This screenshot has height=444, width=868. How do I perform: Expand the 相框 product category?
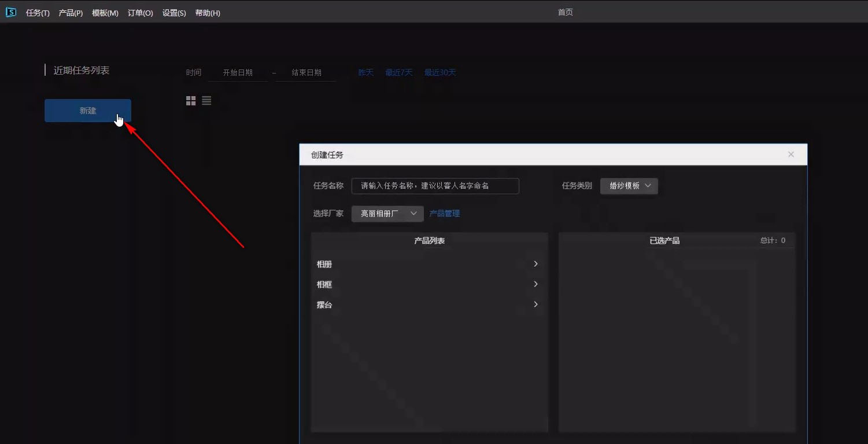[429, 284]
